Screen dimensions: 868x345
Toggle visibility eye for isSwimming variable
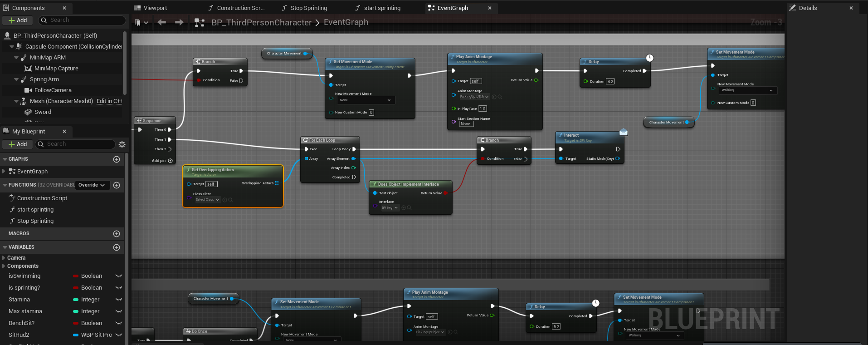click(119, 276)
